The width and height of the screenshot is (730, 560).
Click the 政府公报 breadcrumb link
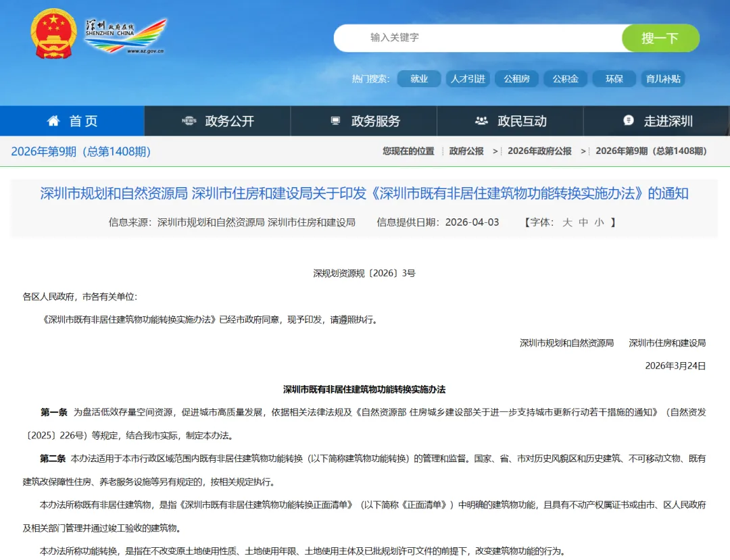pyautogui.click(x=466, y=151)
